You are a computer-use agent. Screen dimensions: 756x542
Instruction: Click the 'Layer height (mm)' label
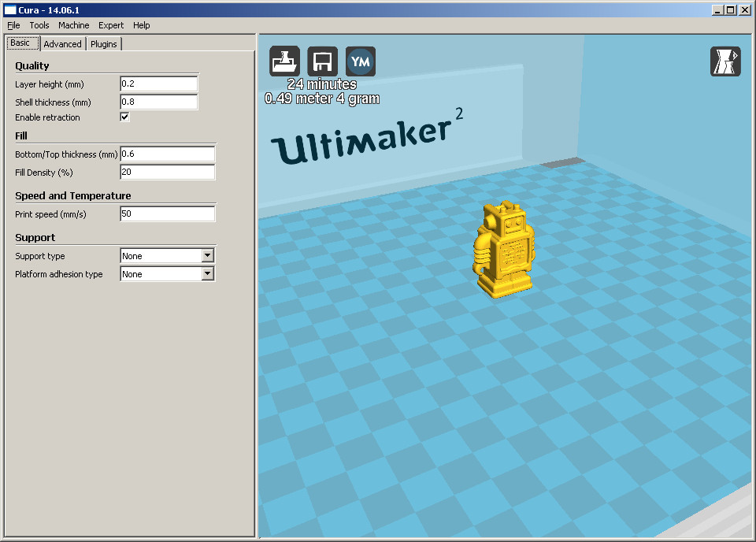[x=49, y=84]
